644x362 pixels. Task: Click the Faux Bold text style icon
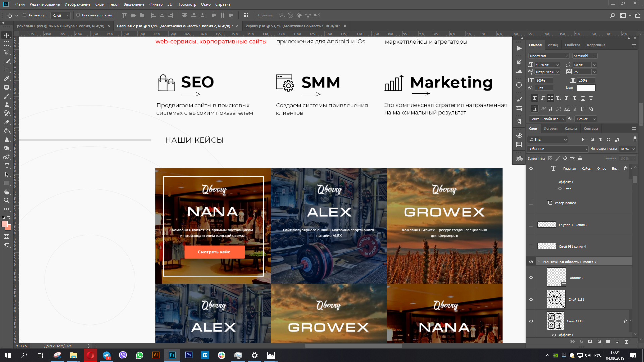pyautogui.click(x=534, y=98)
